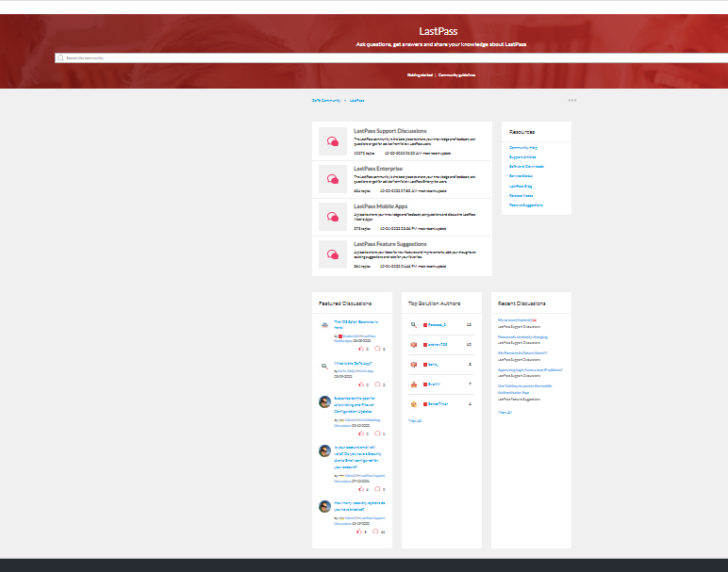The height and width of the screenshot is (572, 728).
Task: Open the LastPass Mobile Apps board
Action: click(x=380, y=206)
